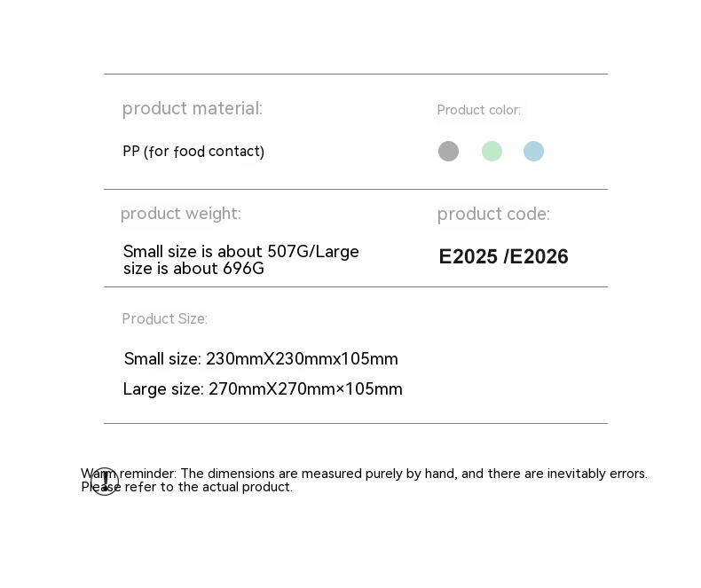Viewport: 701px width, 588px height.
Task: Click the "size is about 696G" line
Action: 193,269
